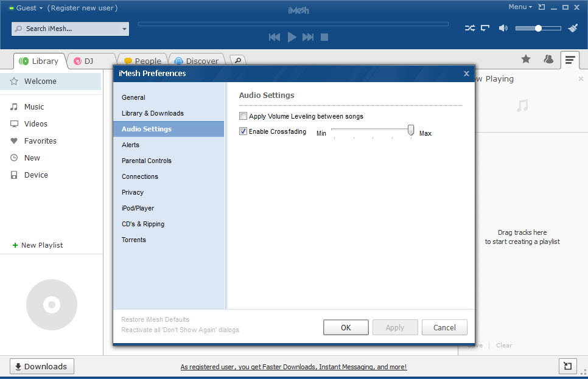588x379 pixels.
Task: Click the Apply button
Action: click(395, 328)
